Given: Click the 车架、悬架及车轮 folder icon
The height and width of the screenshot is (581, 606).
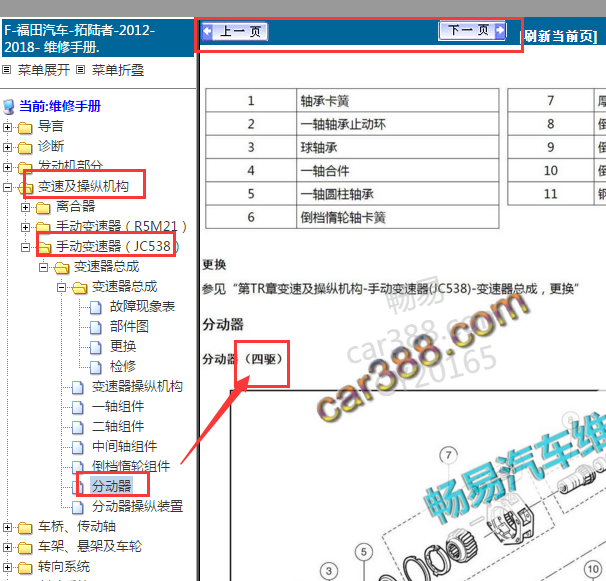Looking at the screenshot, I should click(25, 547).
